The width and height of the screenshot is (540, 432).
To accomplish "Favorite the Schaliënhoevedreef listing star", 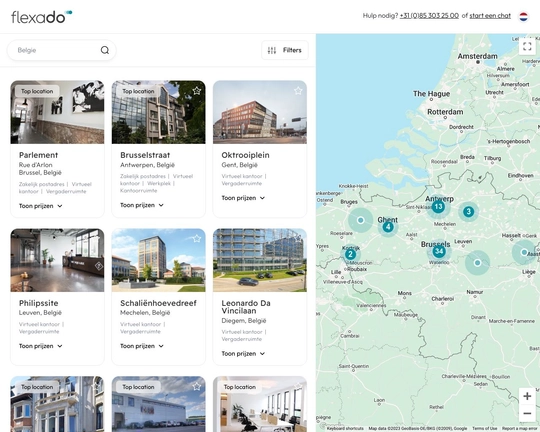I will 197,238.
